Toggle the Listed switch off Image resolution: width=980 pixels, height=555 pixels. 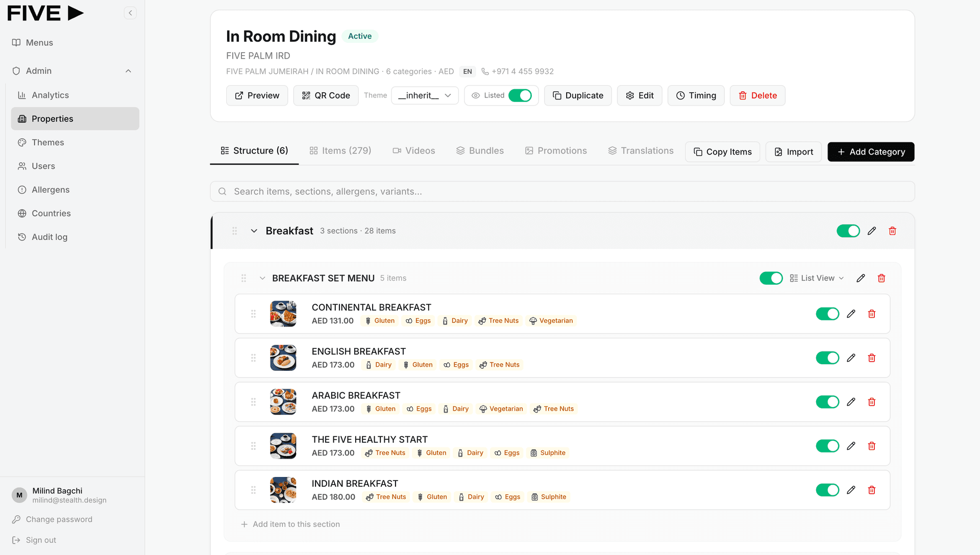(x=520, y=95)
